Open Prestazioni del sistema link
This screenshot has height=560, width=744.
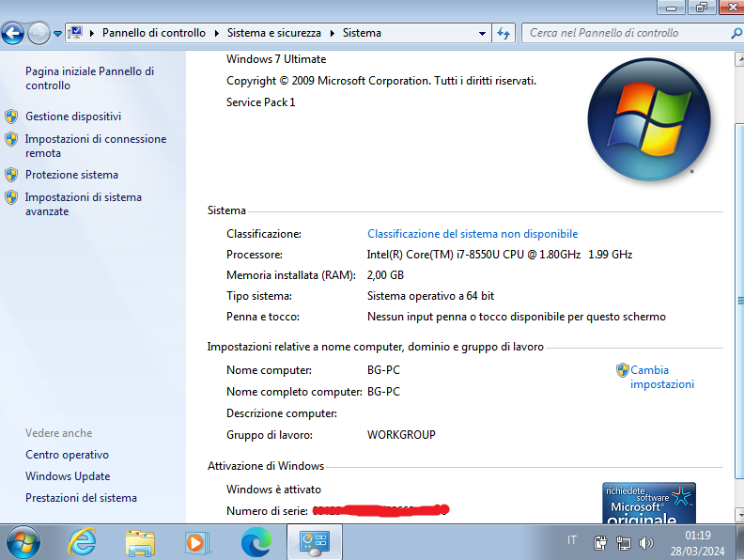point(81,498)
